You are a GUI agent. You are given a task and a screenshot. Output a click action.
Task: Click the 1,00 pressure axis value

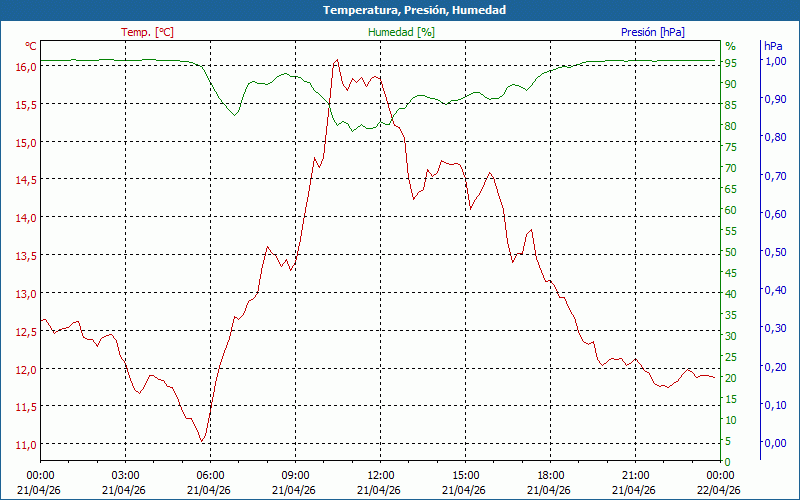[x=775, y=61]
